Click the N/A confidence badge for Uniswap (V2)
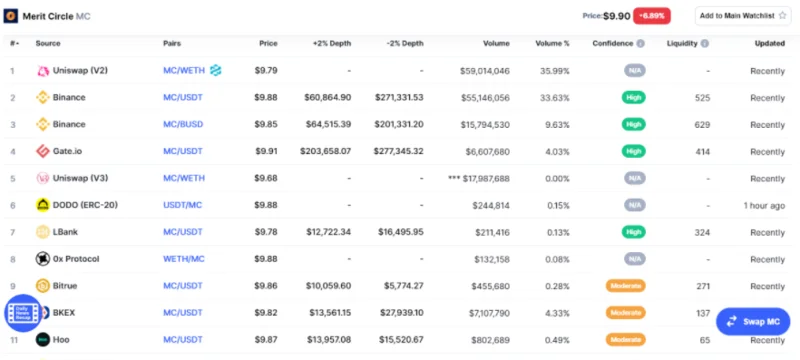Screen dimensions: 800x360 [x=635, y=71]
